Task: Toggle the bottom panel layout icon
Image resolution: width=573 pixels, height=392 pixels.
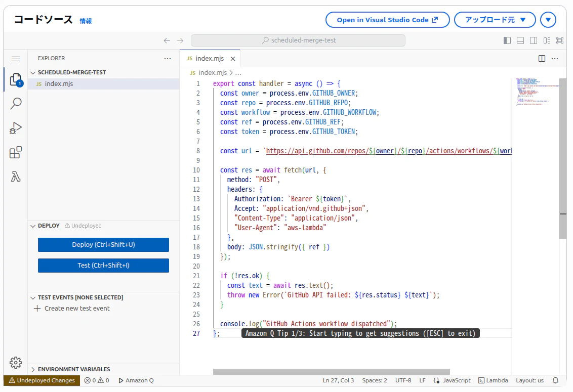Action: click(520, 40)
